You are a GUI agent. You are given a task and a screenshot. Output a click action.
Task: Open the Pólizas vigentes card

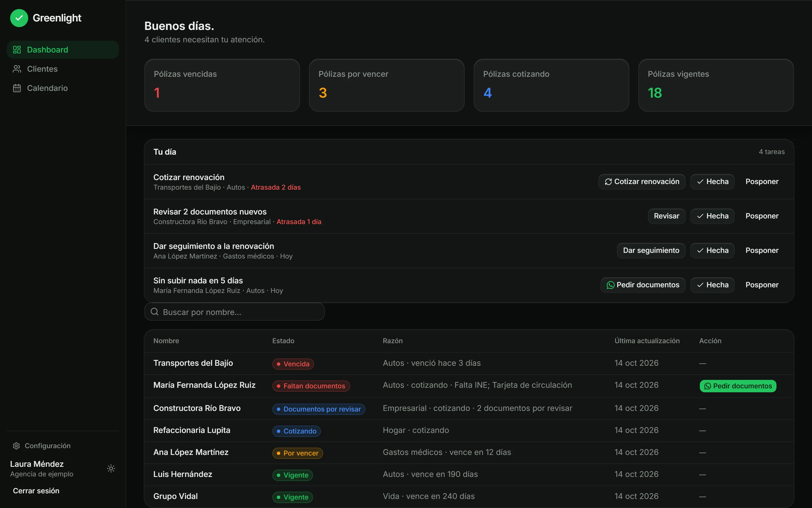pyautogui.click(x=716, y=85)
